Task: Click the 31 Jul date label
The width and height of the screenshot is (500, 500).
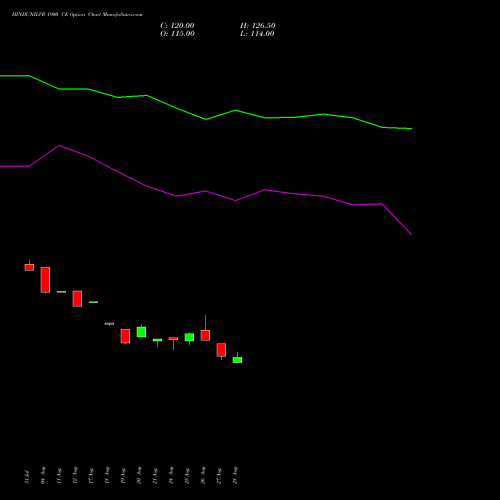Action: [27, 477]
